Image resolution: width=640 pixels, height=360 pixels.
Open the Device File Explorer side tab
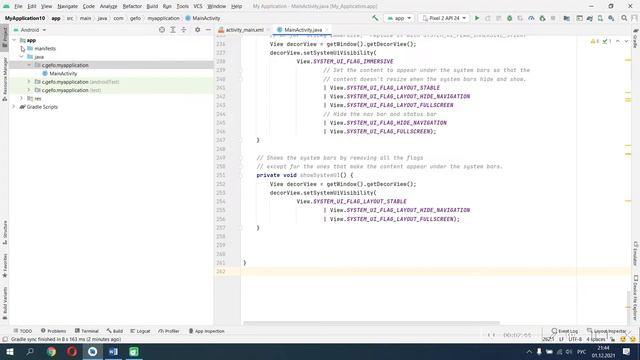636,298
